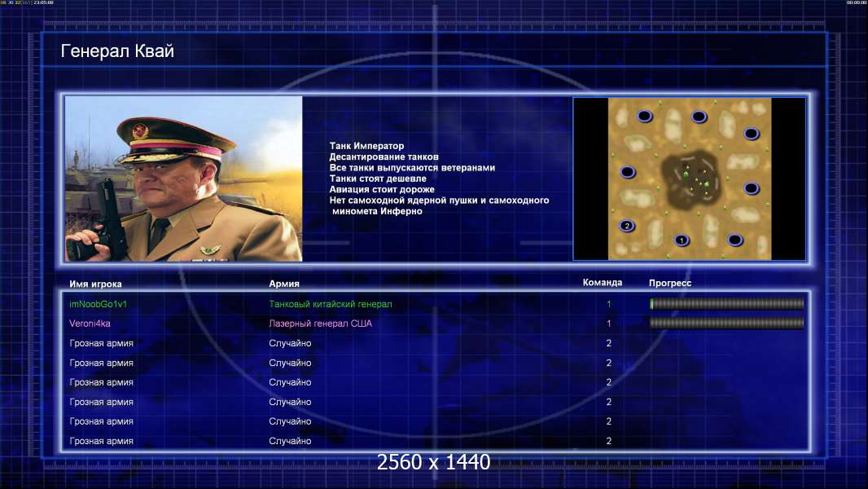Click the "Команда" column header

coord(603,283)
